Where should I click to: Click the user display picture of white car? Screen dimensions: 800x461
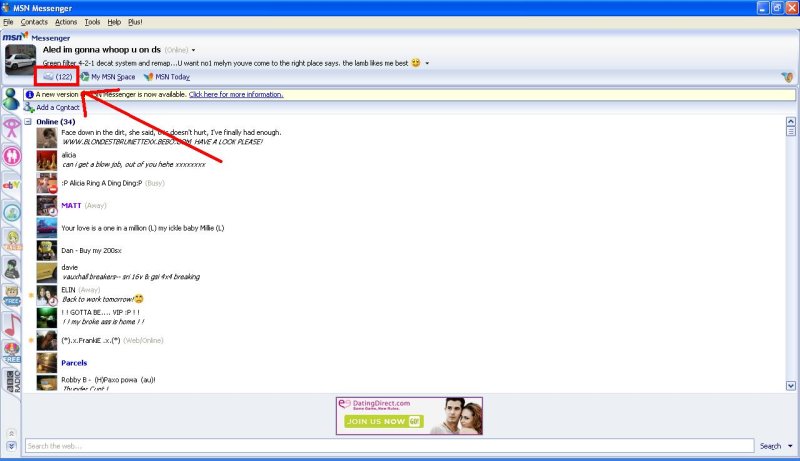click(21, 62)
